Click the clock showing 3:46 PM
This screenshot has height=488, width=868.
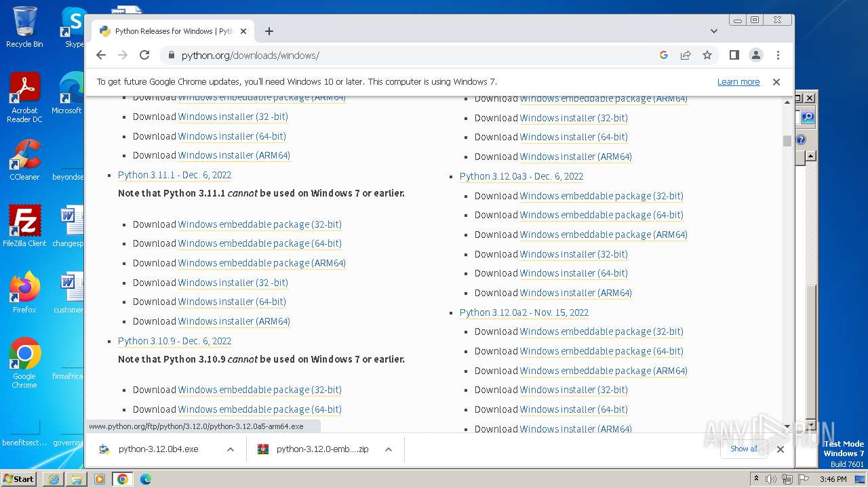click(x=833, y=479)
